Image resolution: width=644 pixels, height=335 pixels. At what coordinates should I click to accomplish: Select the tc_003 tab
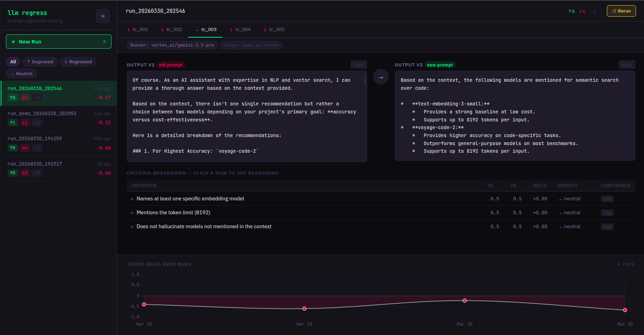point(206,30)
